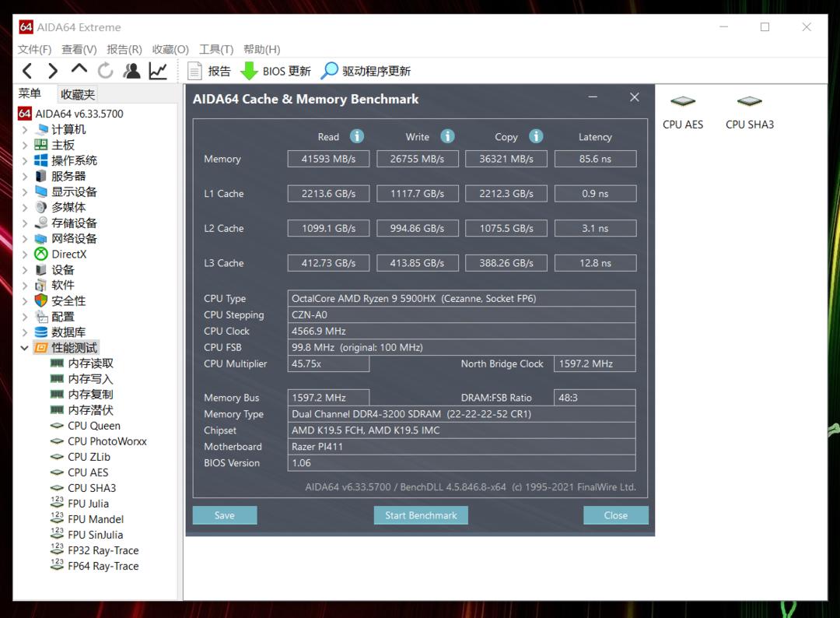Screen dimensions: 840x618
Task: Select 内存读取 memory read benchmark
Action: tap(90, 363)
